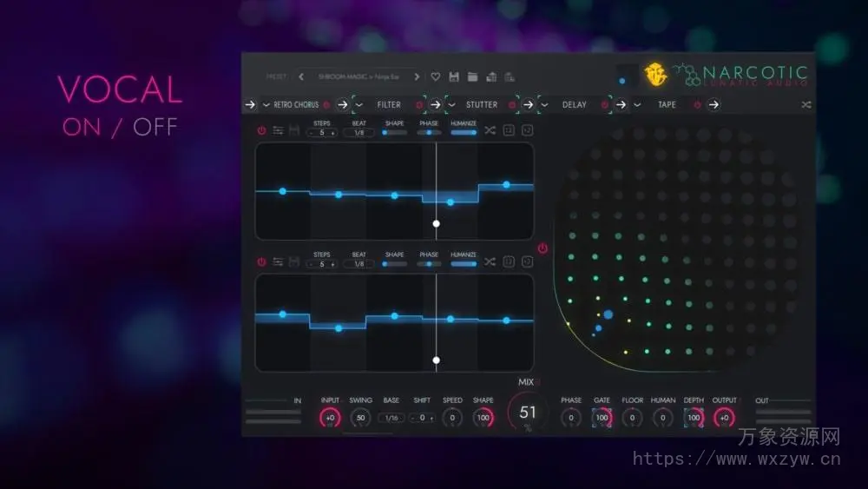Open the preset name selector
This screenshot has width=868, height=489.
pos(358,77)
